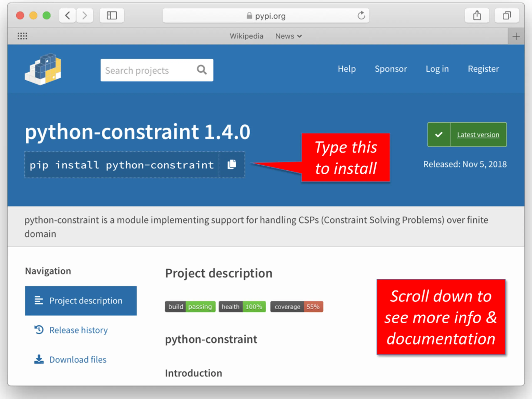Select Project description navigation tab
Image resolution: width=532 pixels, height=399 pixels.
point(81,301)
